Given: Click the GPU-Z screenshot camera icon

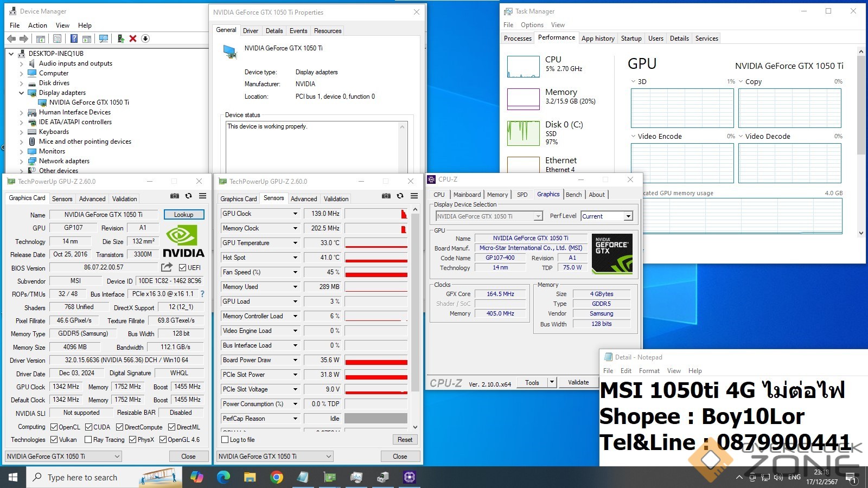Looking at the screenshot, I should coord(175,196).
